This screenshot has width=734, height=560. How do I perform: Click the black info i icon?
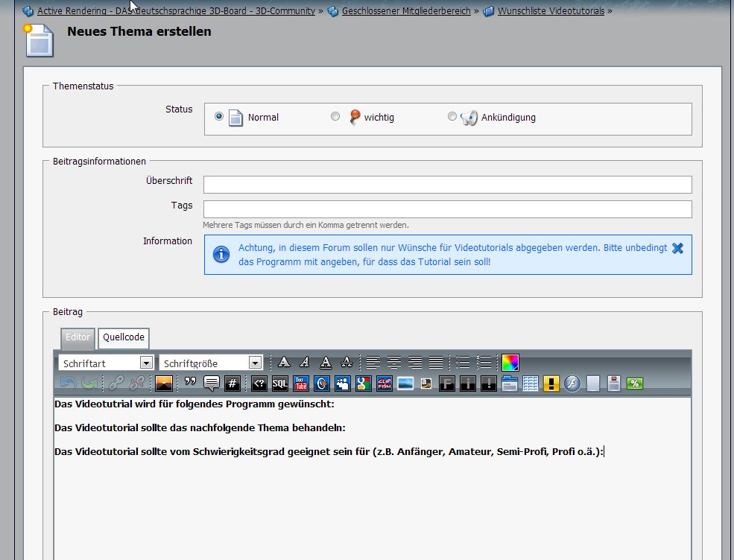coord(468,384)
